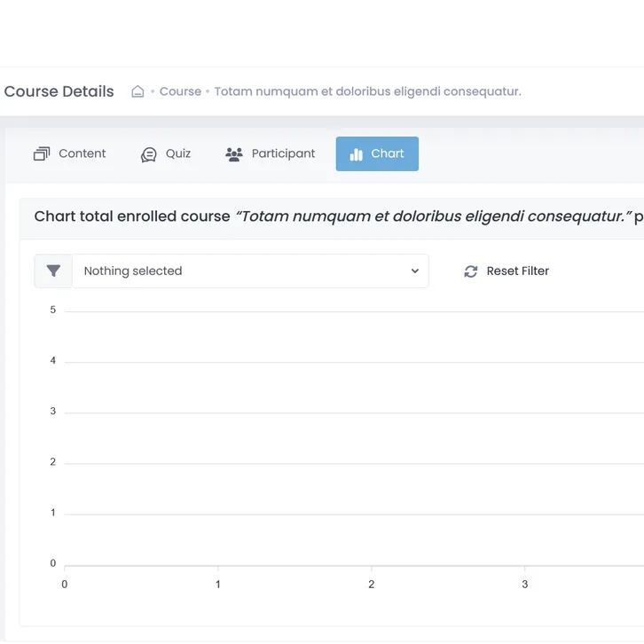Open the Course breadcrumb link
644x644 pixels.
click(180, 91)
